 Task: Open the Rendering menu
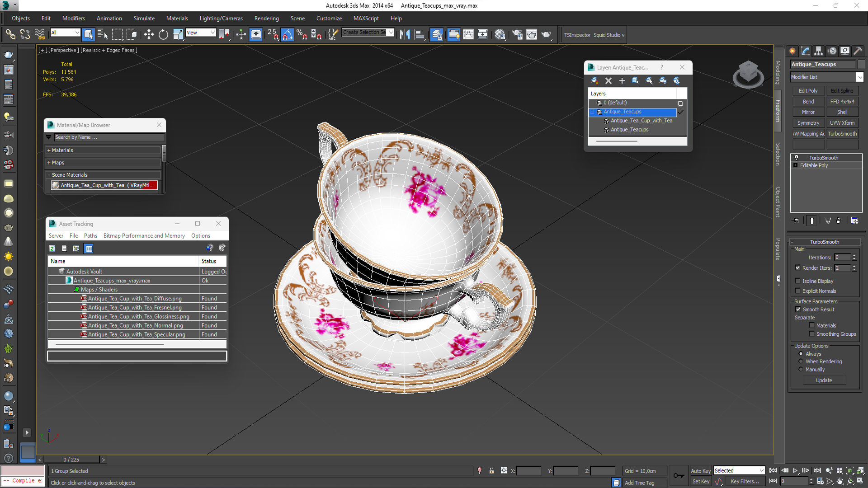pos(266,19)
